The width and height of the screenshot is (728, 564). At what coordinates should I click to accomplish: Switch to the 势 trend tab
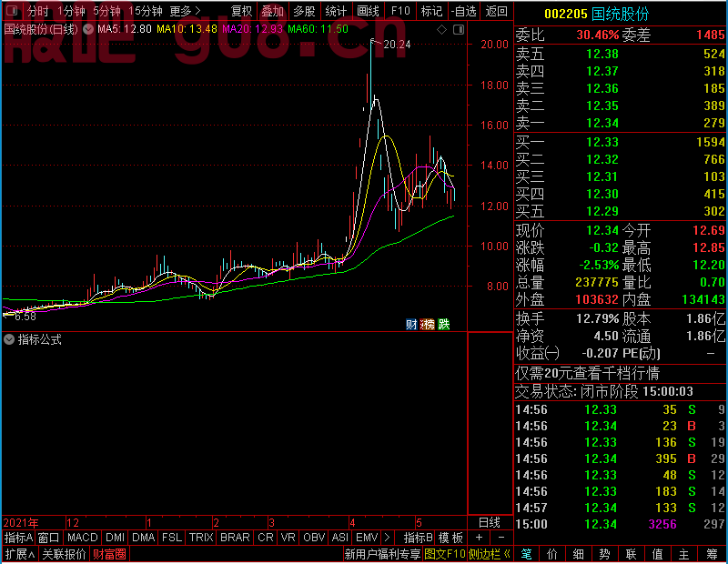604,554
